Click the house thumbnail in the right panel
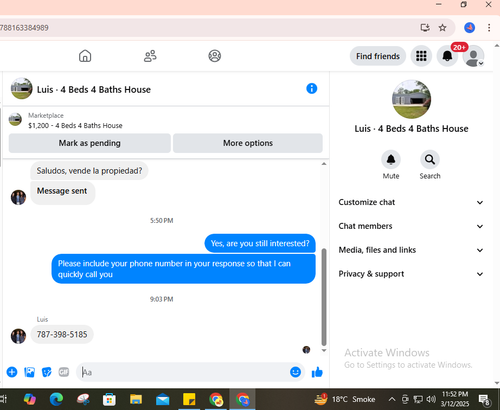The image size is (500, 410). click(411, 99)
